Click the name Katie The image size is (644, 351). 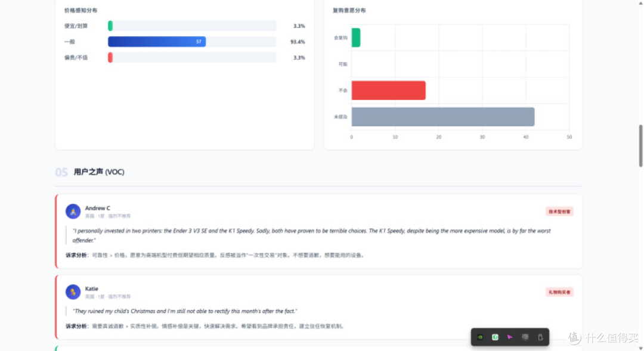pyautogui.click(x=92, y=288)
